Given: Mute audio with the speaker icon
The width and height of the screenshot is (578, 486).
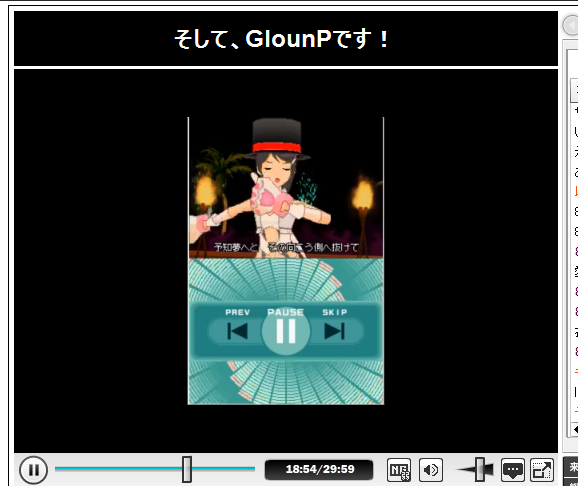Looking at the screenshot, I should 431,470.
